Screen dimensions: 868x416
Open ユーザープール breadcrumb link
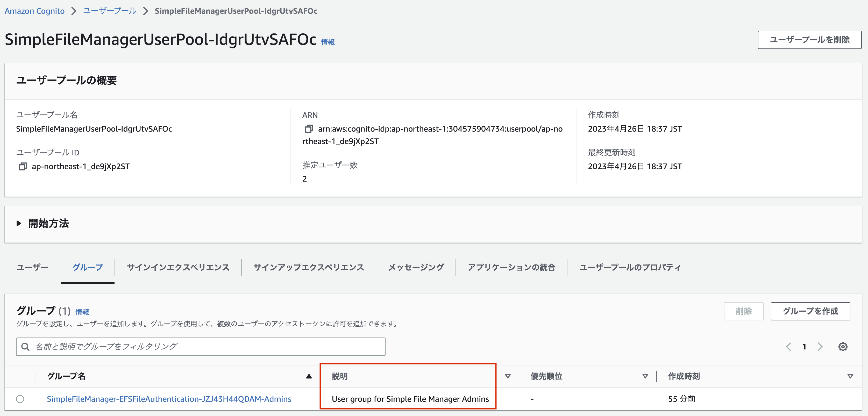click(x=110, y=11)
